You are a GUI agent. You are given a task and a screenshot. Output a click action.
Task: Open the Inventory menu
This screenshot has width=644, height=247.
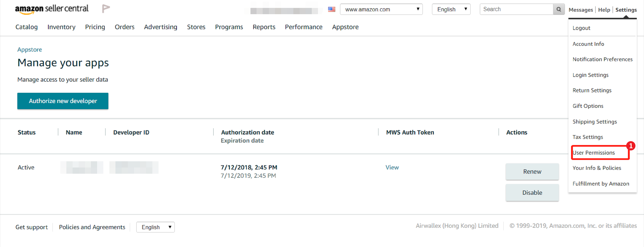[x=61, y=27]
